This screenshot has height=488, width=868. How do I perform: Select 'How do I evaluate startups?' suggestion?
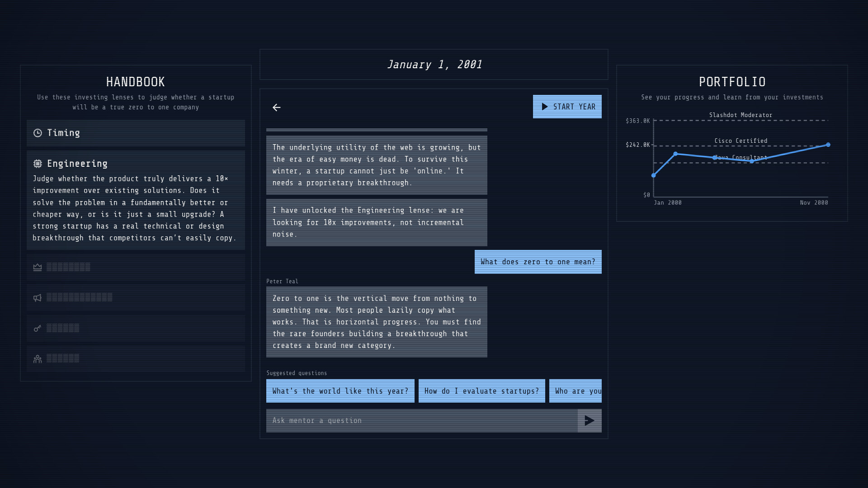[x=481, y=391]
